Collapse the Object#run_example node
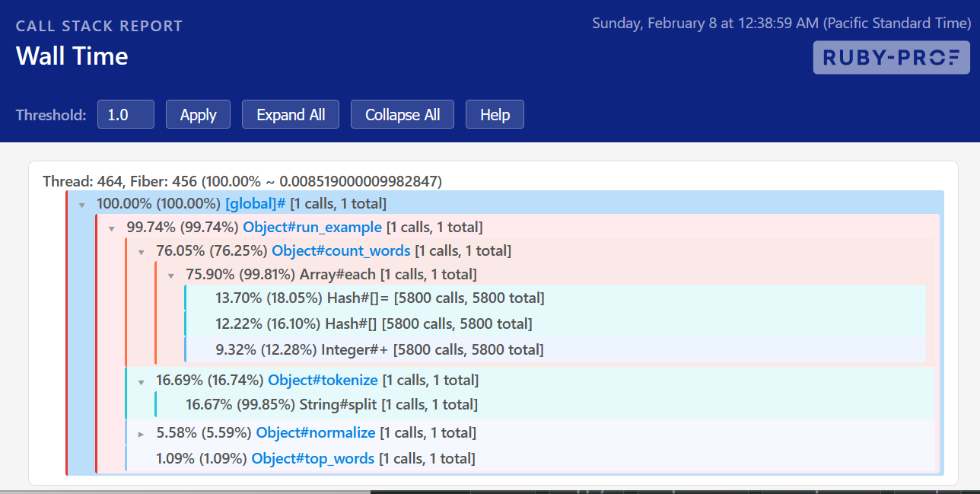The width and height of the screenshot is (980, 494). click(x=111, y=227)
